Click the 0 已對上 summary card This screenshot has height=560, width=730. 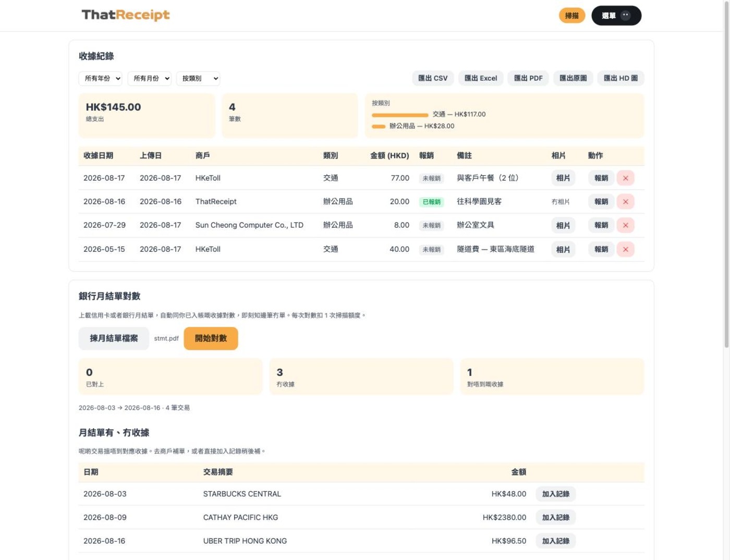(x=171, y=376)
